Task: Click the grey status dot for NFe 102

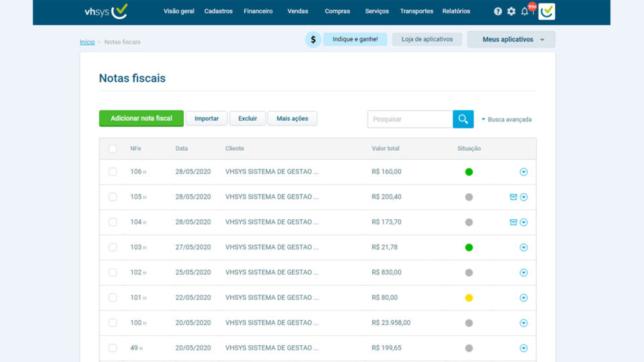Action: coord(469,273)
